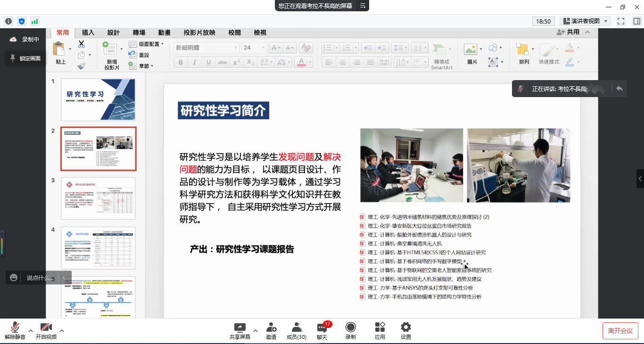Viewport: 644px width, 344px height.
Task: Open the Apps icon in meeting toolbar
Action: pos(380,328)
